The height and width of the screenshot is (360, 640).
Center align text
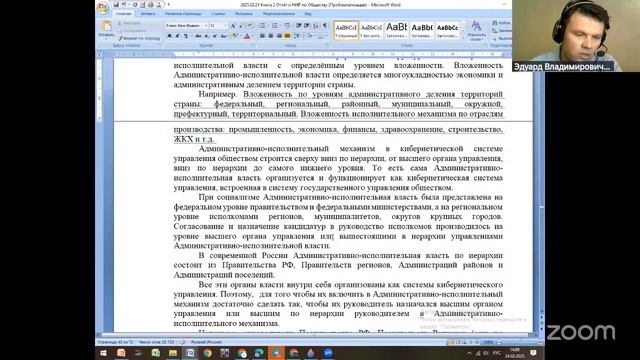click(271, 36)
